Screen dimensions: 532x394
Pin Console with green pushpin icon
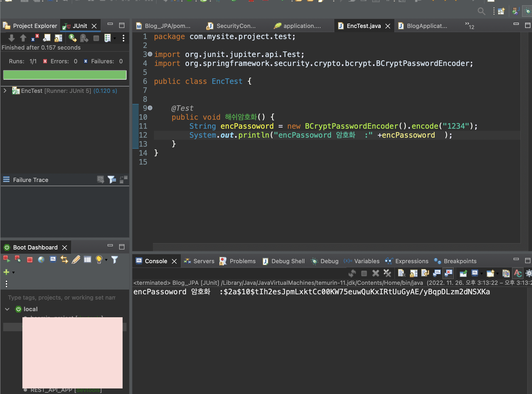coord(463,273)
